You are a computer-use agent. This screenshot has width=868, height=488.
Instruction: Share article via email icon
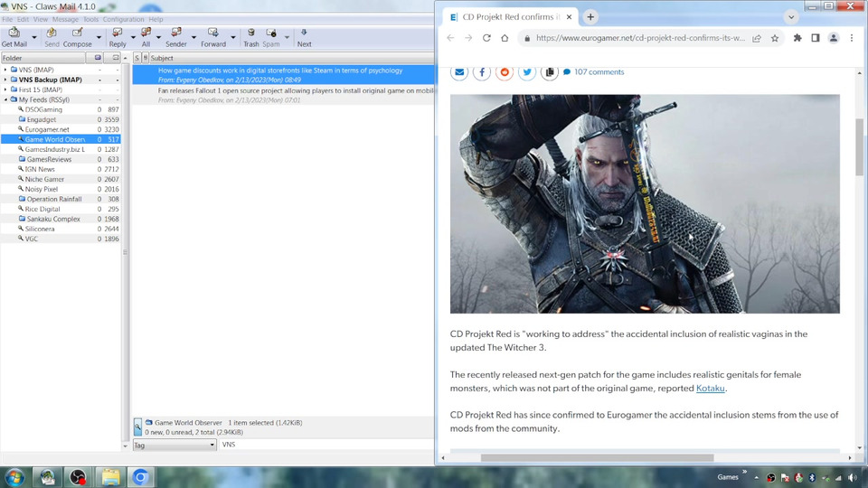[x=459, y=72]
